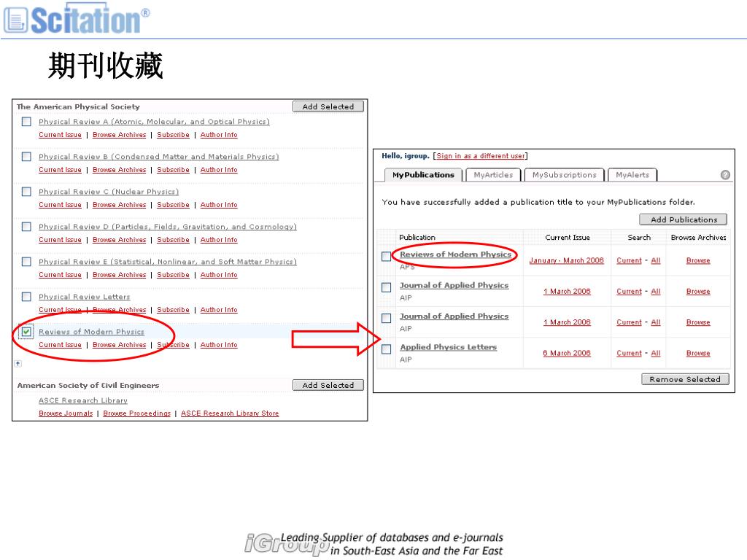Open the Physical Review C (Nuclear Physics) link
Image resolution: width=747 pixels, height=560 pixels.
click(x=109, y=192)
